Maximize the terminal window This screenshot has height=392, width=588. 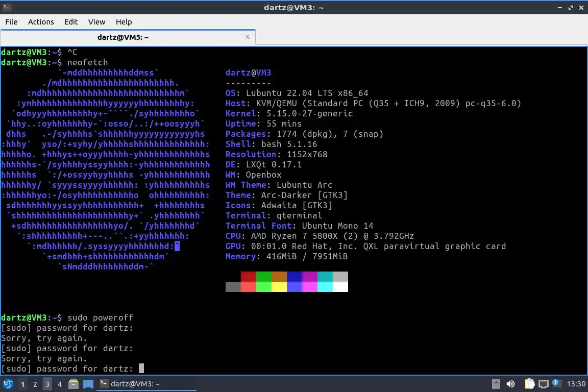pos(570,8)
